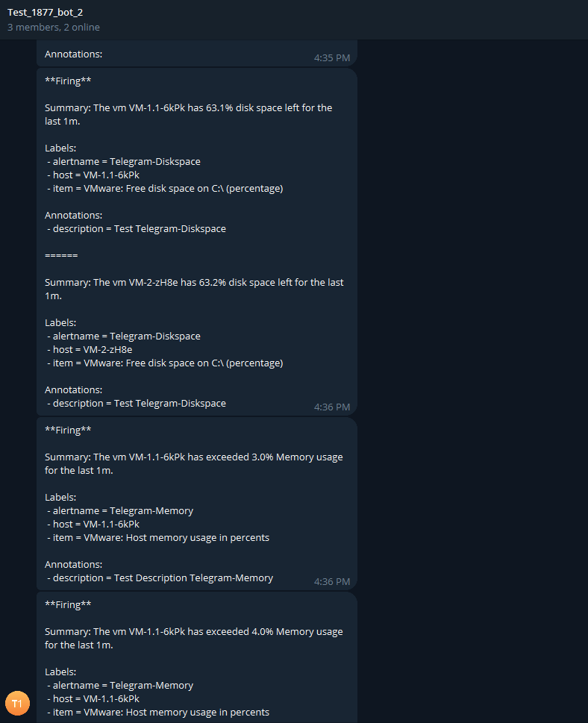This screenshot has height=723, width=588.
Task: Click the orange T1 sender avatar
Action: [x=17, y=703]
